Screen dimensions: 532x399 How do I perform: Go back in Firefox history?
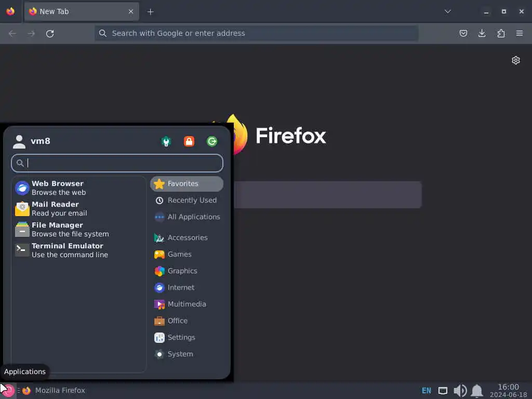12,33
